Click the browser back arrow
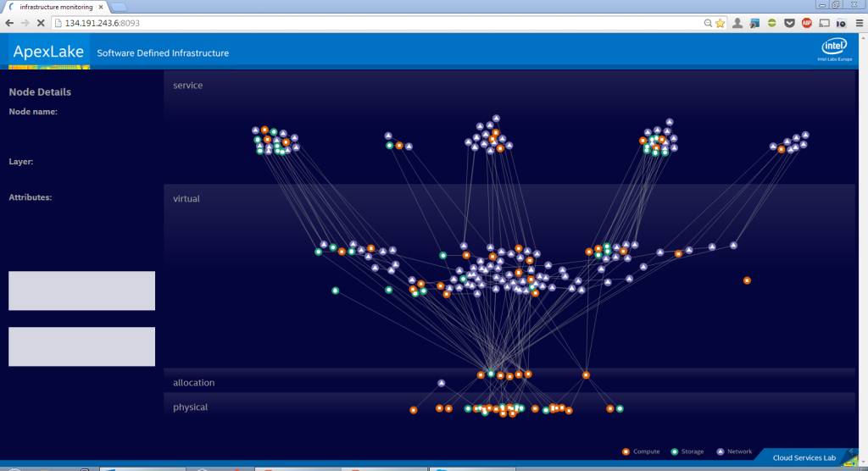The width and height of the screenshot is (868, 471). (9, 23)
